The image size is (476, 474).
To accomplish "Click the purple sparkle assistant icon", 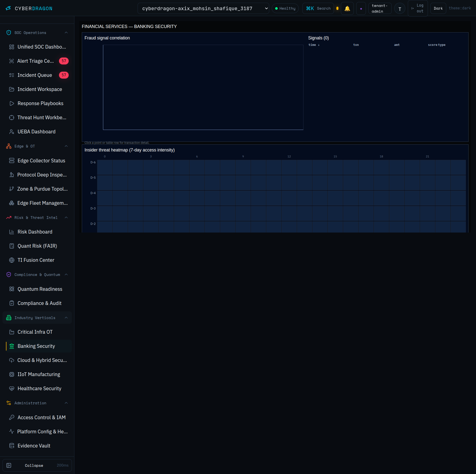I will pyautogui.click(x=361, y=8).
